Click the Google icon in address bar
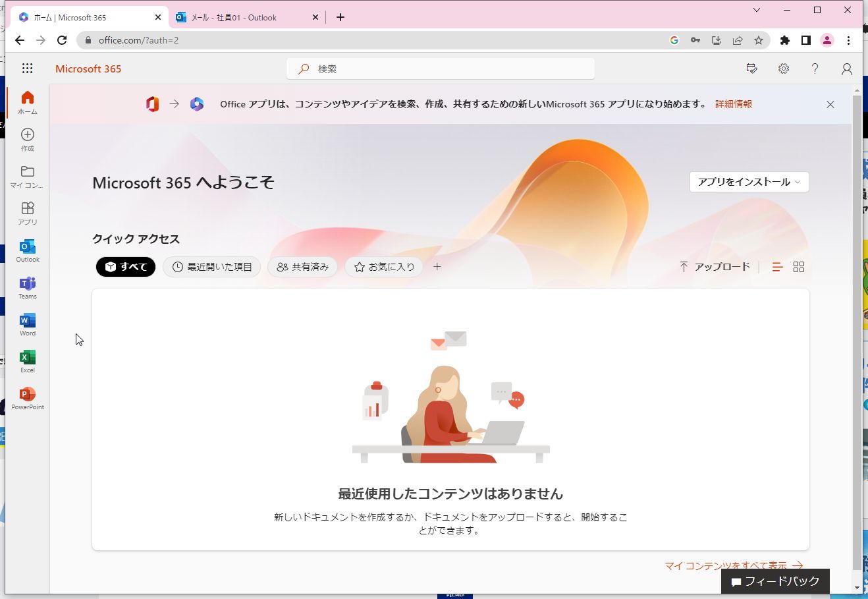The image size is (868, 599). click(674, 40)
